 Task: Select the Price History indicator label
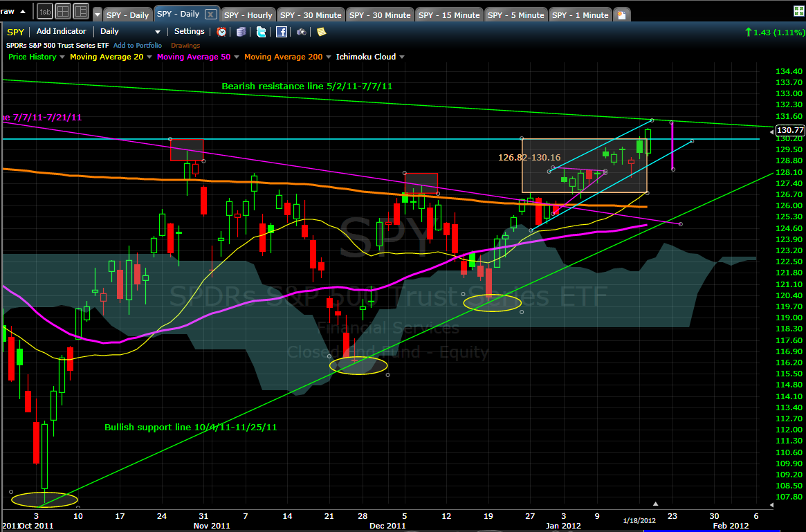(x=32, y=57)
